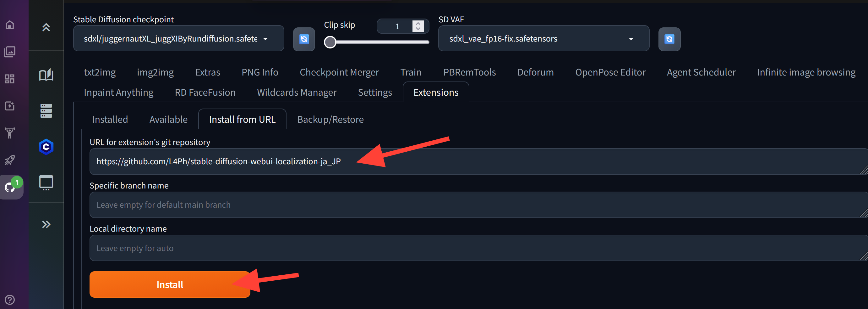Refresh the SD VAE list

669,39
